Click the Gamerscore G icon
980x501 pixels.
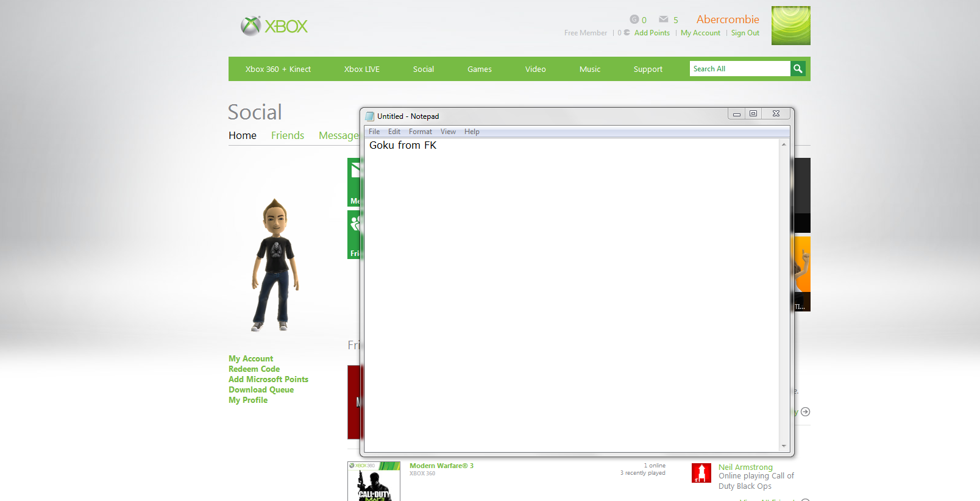pos(634,20)
